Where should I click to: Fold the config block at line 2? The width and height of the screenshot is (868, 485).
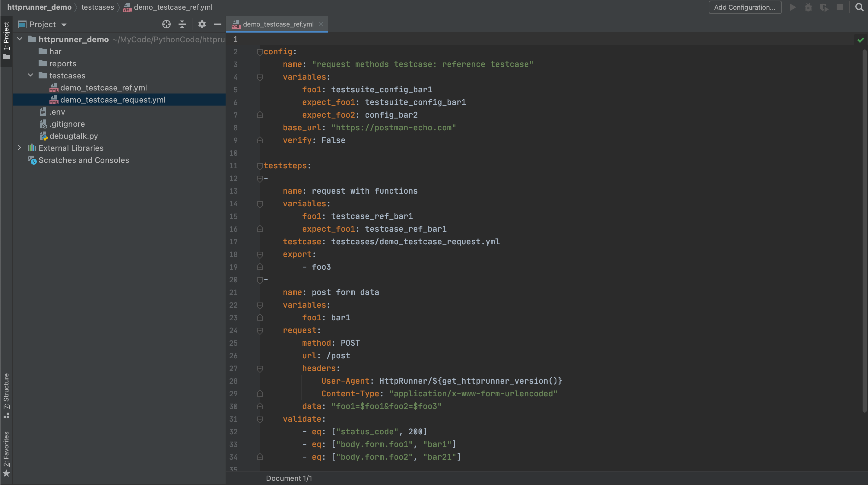pyautogui.click(x=260, y=52)
